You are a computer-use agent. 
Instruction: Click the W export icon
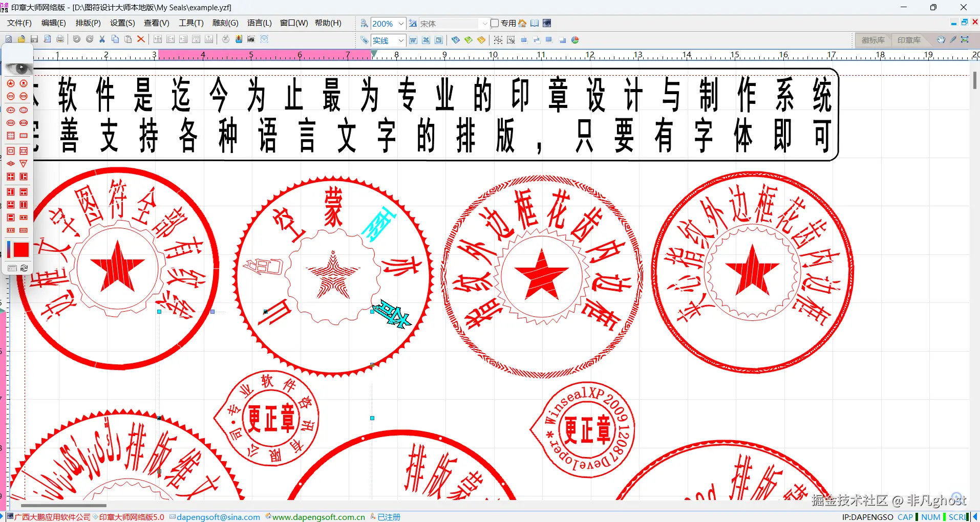tap(413, 40)
